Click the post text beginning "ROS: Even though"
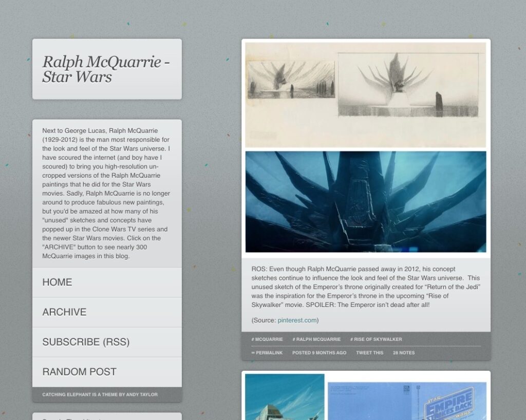 tap(366, 287)
